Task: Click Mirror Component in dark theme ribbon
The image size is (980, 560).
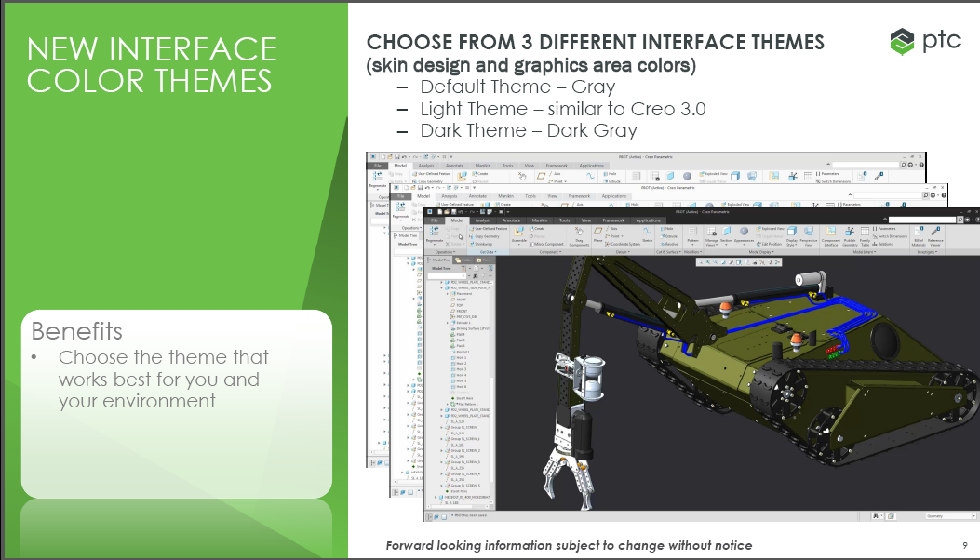Action: [x=547, y=244]
